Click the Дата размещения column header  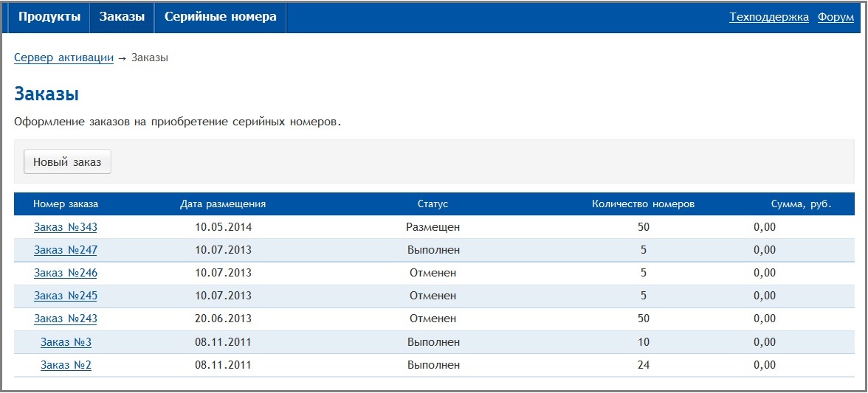[223, 204]
